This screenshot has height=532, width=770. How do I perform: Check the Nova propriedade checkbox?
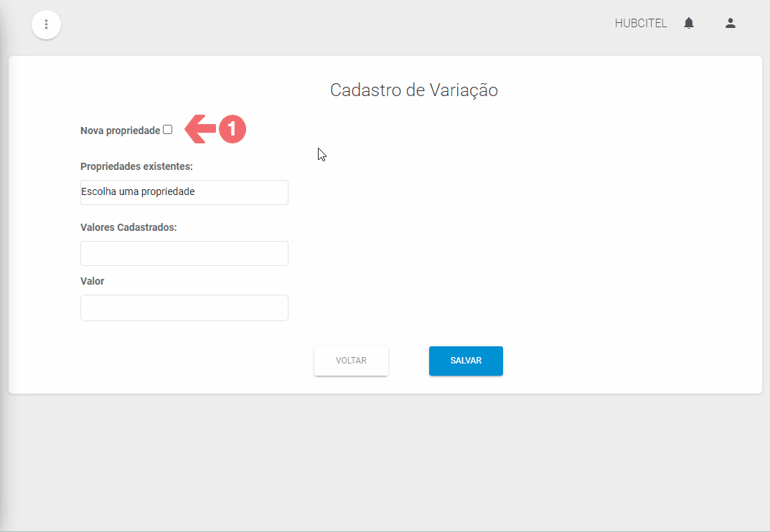pos(167,130)
